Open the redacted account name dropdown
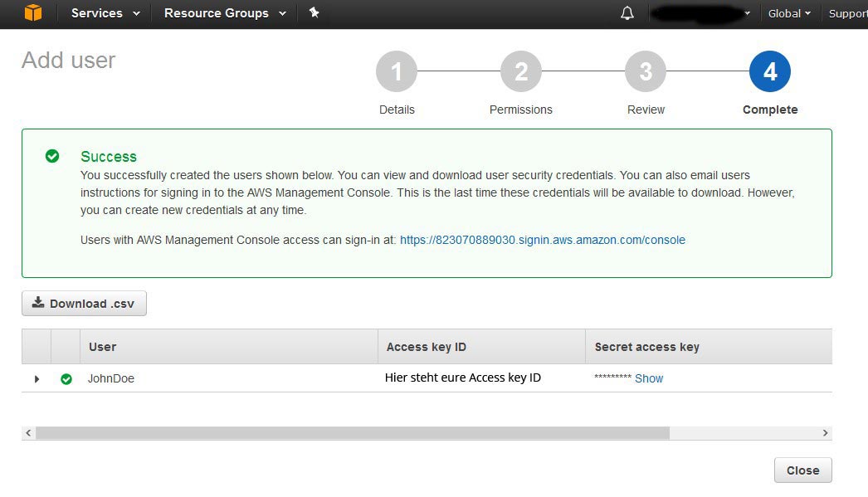This screenshot has width=868, height=497. (x=701, y=13)
